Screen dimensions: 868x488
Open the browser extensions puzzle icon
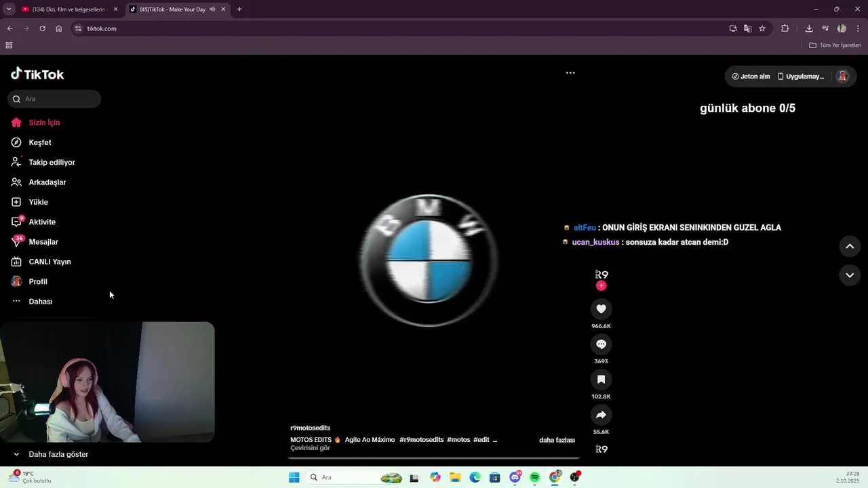pyautogui.click(x=785, y=28)
